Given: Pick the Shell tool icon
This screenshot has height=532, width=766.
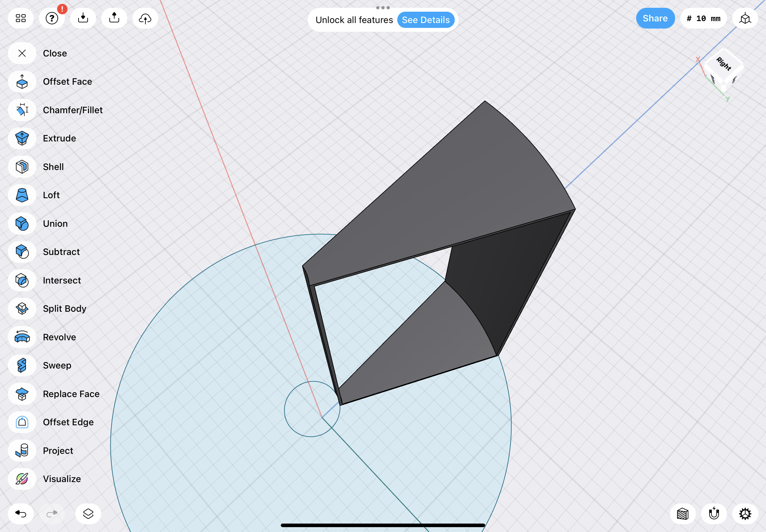Looking at the screenshot, I should 22,167.
